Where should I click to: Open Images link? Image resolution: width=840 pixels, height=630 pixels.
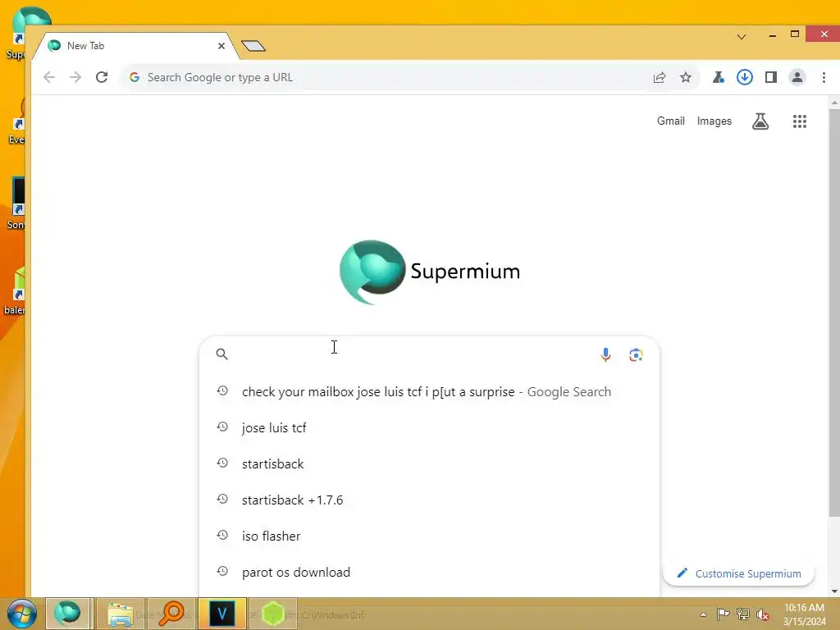(714, 121)
